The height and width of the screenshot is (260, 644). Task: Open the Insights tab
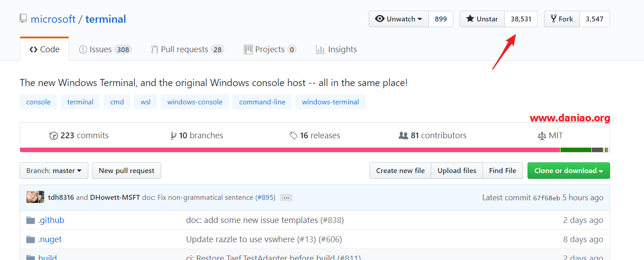[336, 50]
